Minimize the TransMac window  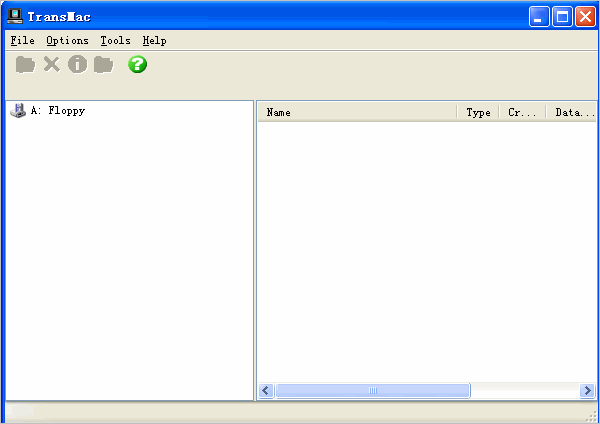pos(539,16)
